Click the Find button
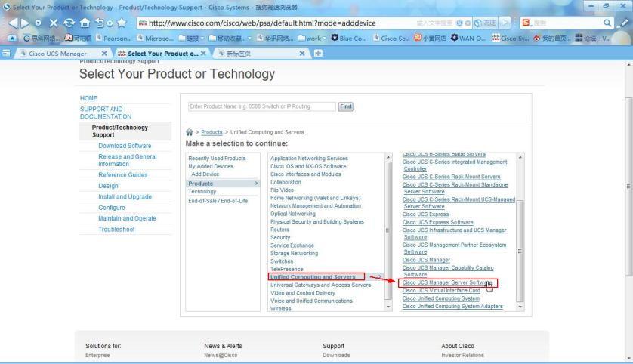Screen dimensions: 633x364 (345, 106)
